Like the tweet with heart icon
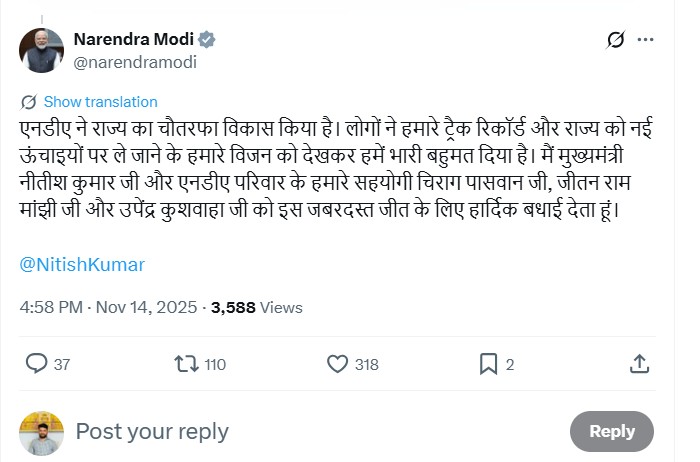This screenshot has height=462, width=700. [338, 364]
